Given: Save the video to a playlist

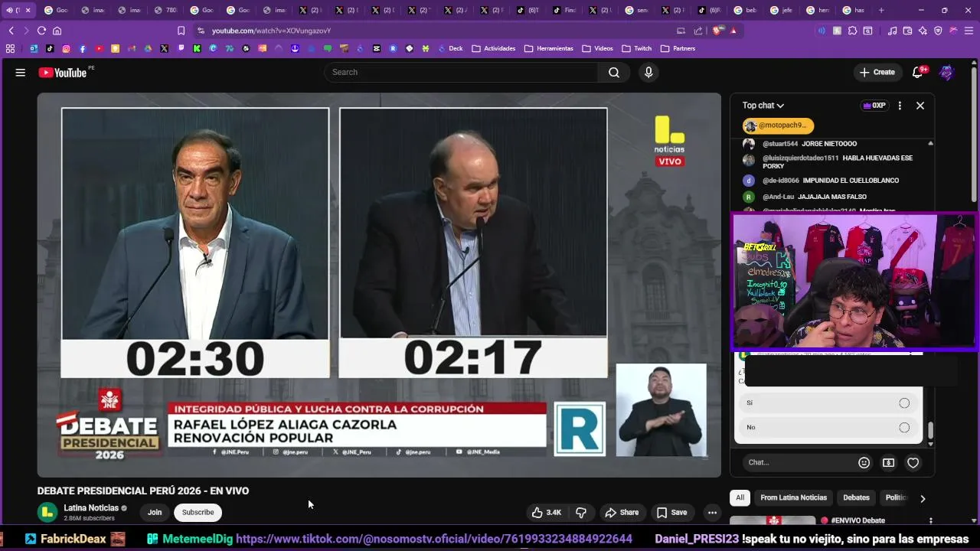Looking at the screenshot, I should tap(671, 513).
